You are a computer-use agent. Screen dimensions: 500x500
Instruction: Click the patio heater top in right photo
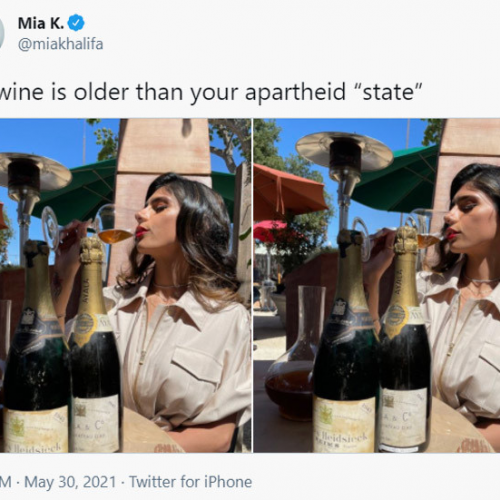[x=344, y=150]
